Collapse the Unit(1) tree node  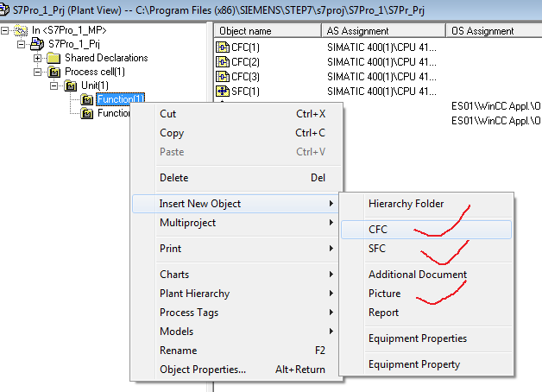click(54, 85)
